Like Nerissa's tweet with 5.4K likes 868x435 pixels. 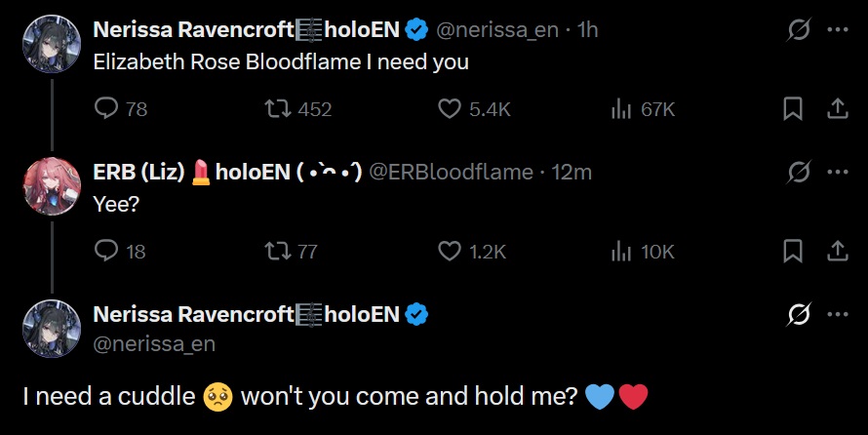pos(450,109)
